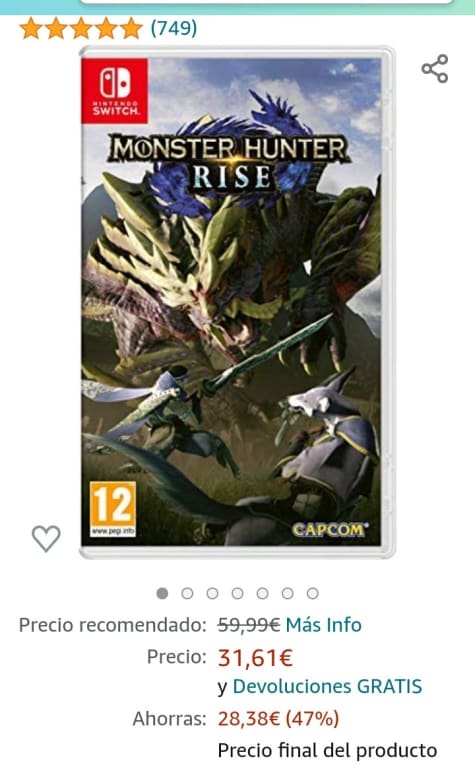Screen dimensions: 475x769
Task: Select the first image carousel dot
Action: tap(162, 593)
